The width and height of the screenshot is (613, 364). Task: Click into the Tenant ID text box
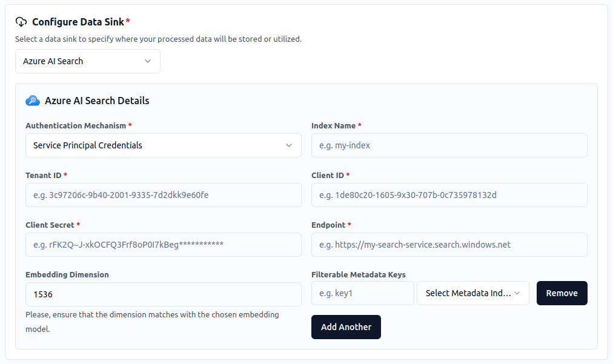(163, 195)
